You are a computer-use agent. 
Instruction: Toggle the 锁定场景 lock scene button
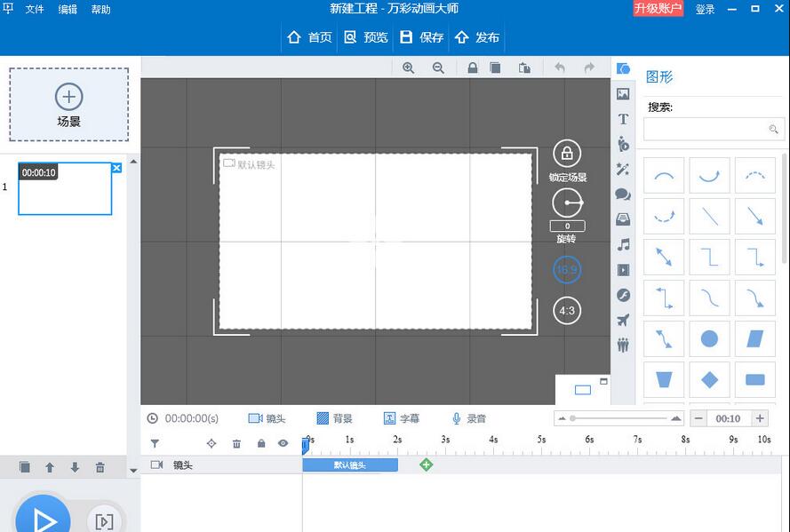[567, 155]
